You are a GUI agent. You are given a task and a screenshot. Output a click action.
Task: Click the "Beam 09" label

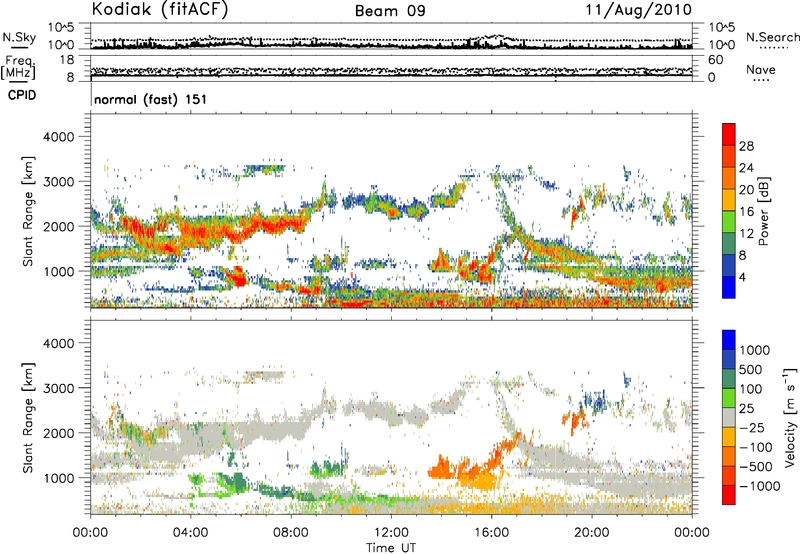390,11
